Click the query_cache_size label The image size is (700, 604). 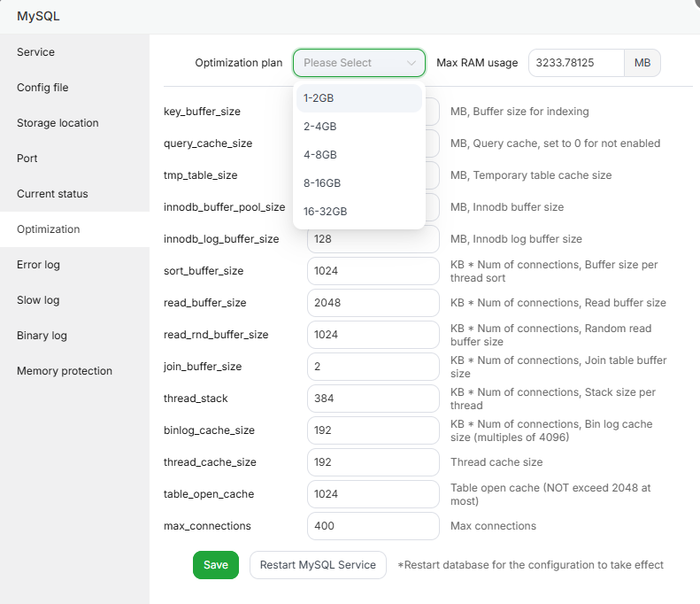point(208,143)
